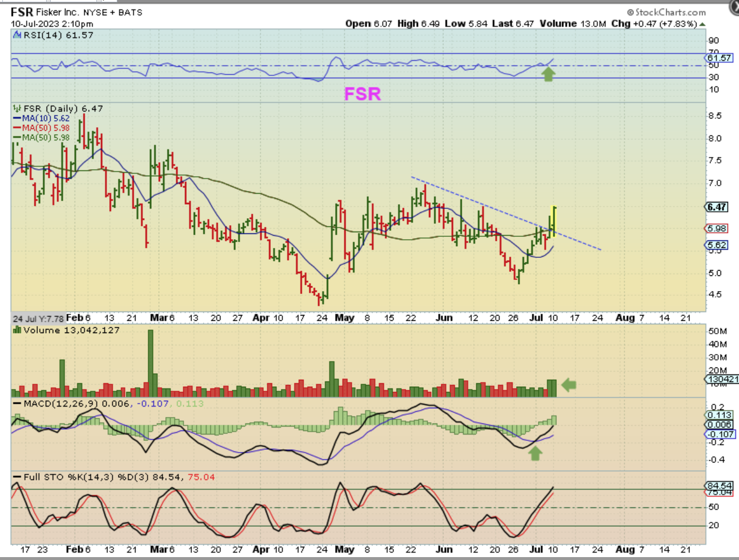Click 'Mar 6' on the price chart date axis
The image size is (739, 560).
click(x=162, y=318)
